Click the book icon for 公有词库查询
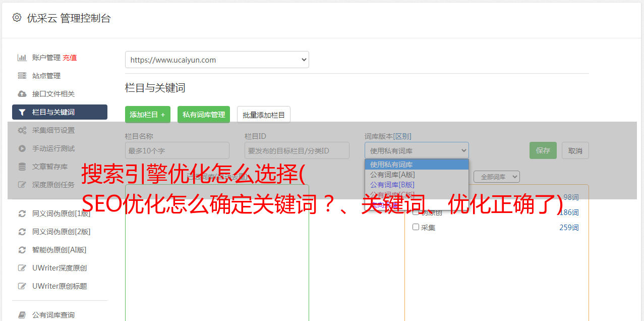 [x=22, y=315]
